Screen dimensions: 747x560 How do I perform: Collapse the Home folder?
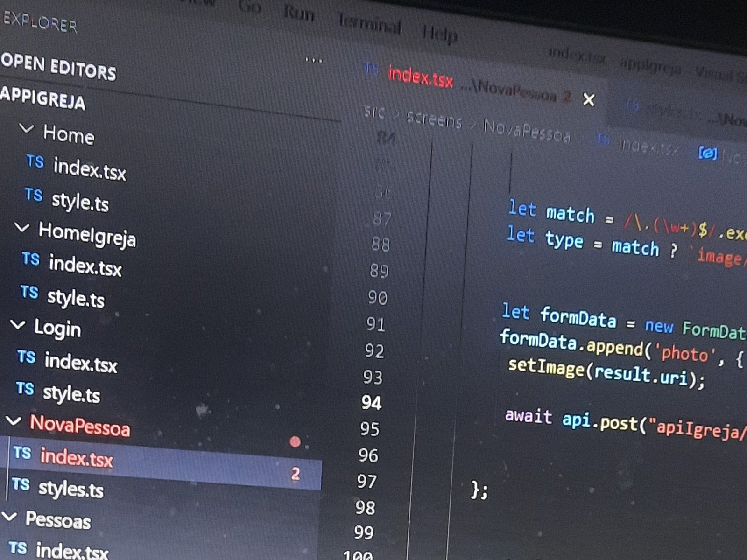[x=27, y=128]
